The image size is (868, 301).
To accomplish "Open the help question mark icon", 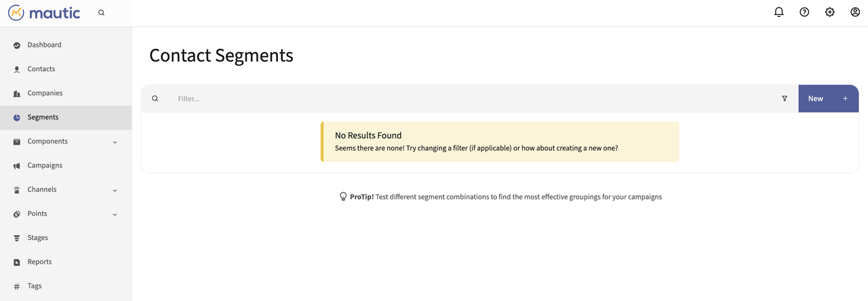I will point(804,12).
